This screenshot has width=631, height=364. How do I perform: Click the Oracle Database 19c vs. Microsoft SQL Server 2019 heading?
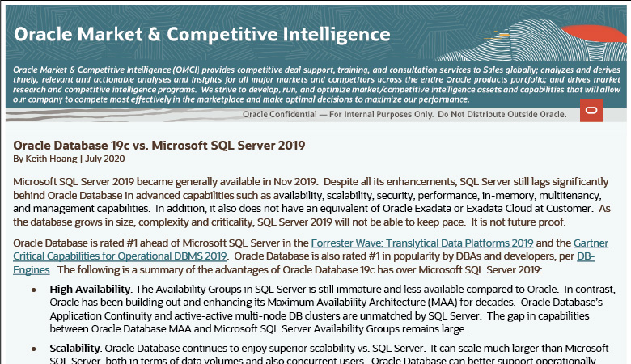(x=159, y=146)
